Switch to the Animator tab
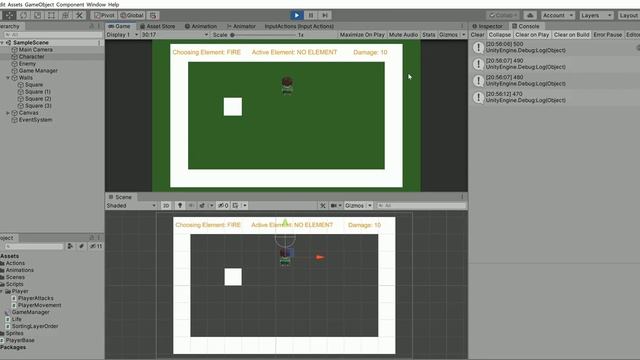Viewport: 640px width, 360px height. pos(241,26)
